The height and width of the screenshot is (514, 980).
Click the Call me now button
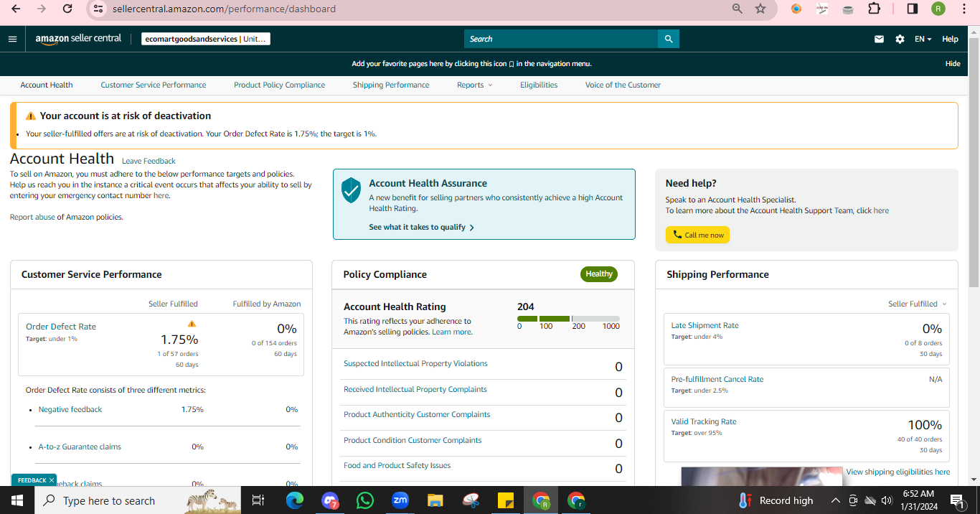(697, 235)
